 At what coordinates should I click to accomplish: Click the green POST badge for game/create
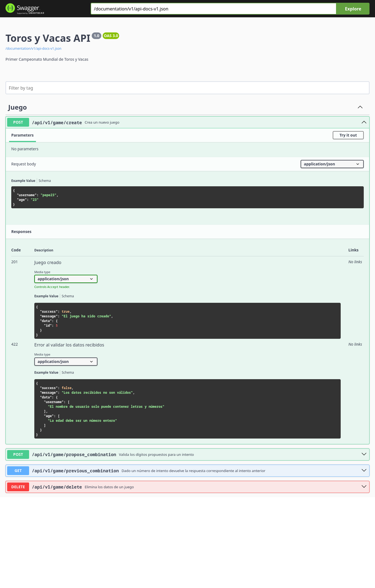coord(18,122)
